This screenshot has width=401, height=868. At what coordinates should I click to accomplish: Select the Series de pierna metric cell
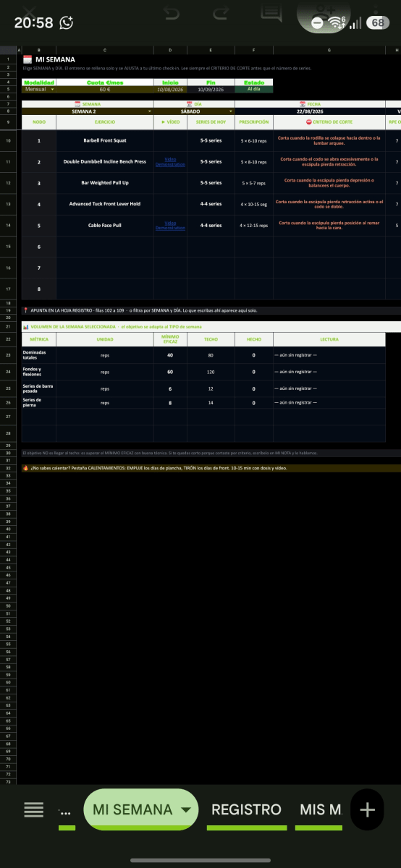coord(39,402)
